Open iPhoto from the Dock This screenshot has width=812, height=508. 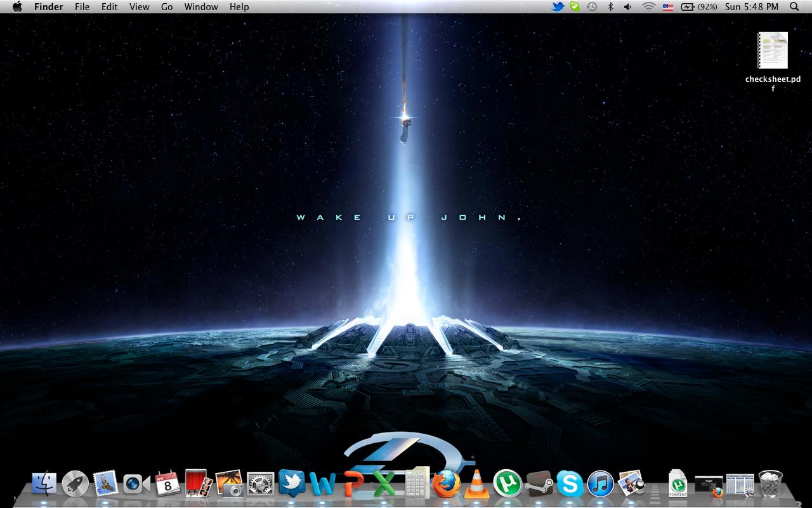point(229,484)
